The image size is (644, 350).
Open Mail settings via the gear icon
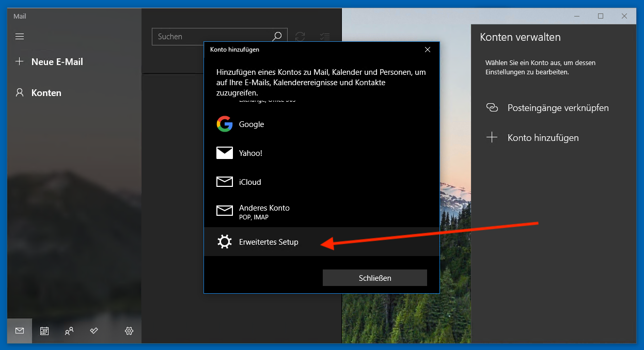(129, 331)
